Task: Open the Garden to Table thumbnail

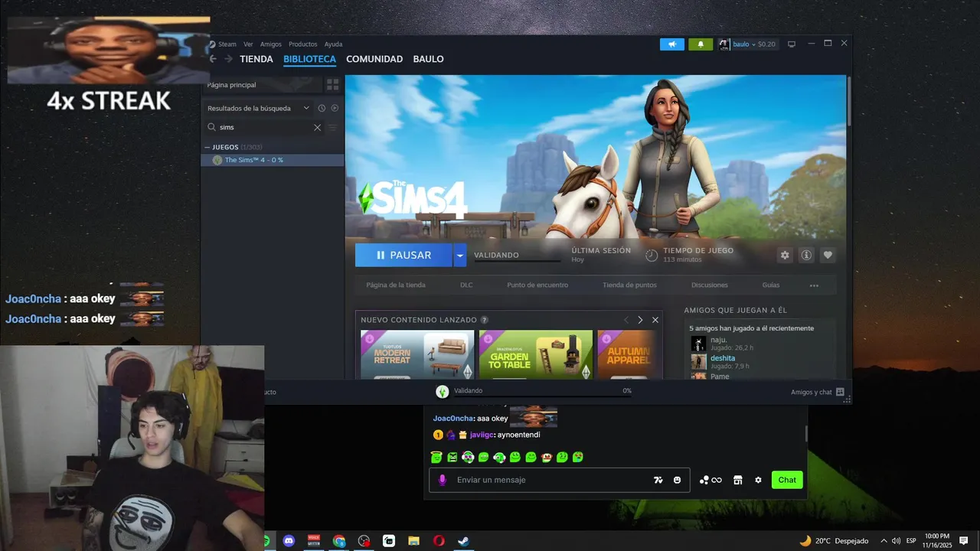Action: (536, 354)
